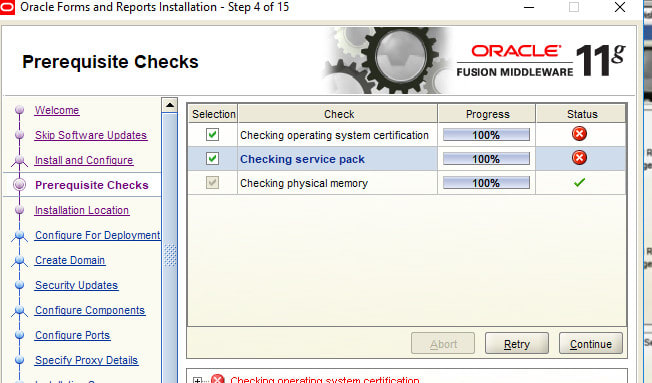Open the Installation Location step
652x383 pixels.
tap(82, 210)
